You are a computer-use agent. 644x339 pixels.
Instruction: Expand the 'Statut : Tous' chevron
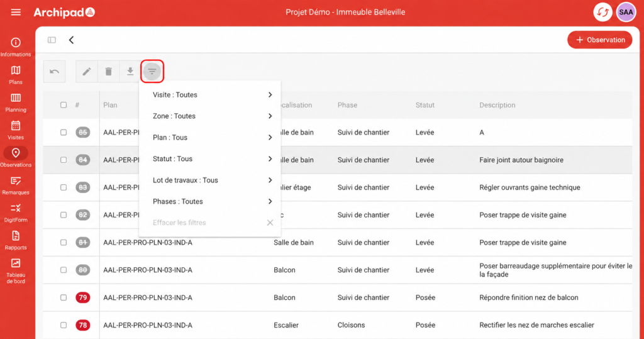(270, 159)
